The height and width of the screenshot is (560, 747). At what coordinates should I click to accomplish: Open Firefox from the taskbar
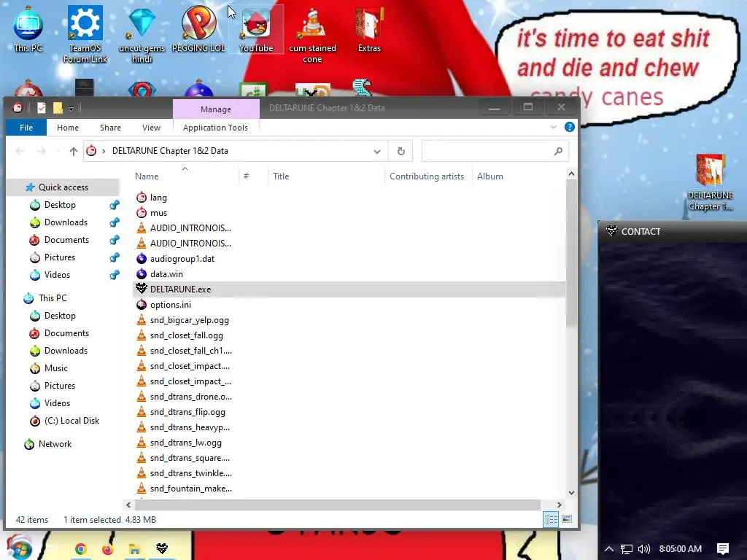(108, 549)
